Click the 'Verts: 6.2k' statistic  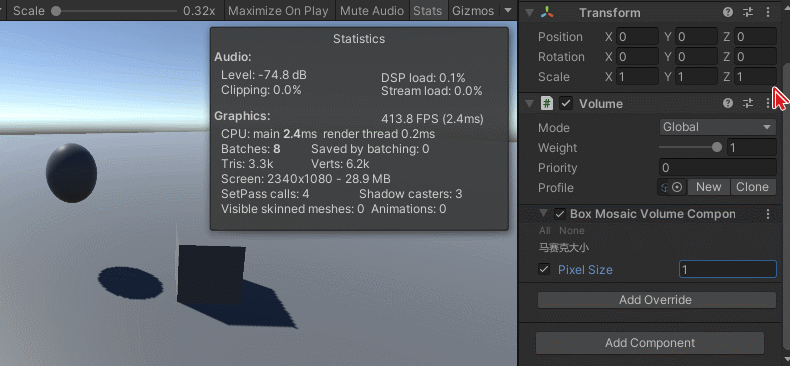(x=340, y=164)
